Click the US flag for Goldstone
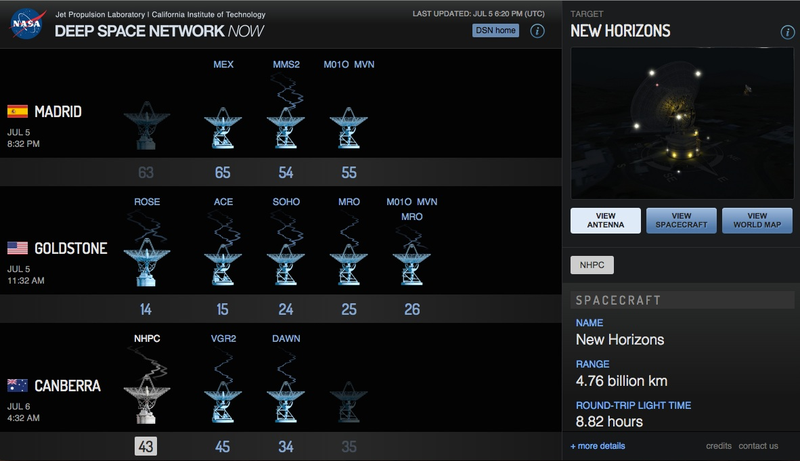Viewport: 800px width, 461px height. click(17, 248)
